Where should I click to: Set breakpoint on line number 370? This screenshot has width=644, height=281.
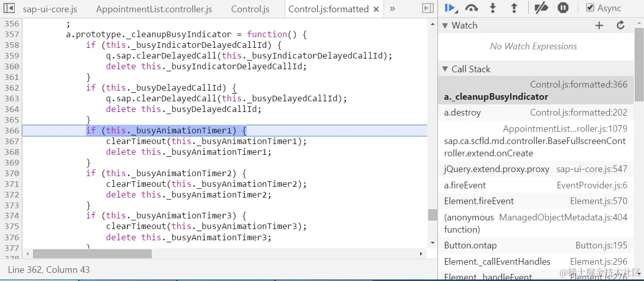(x=11, y=174)
